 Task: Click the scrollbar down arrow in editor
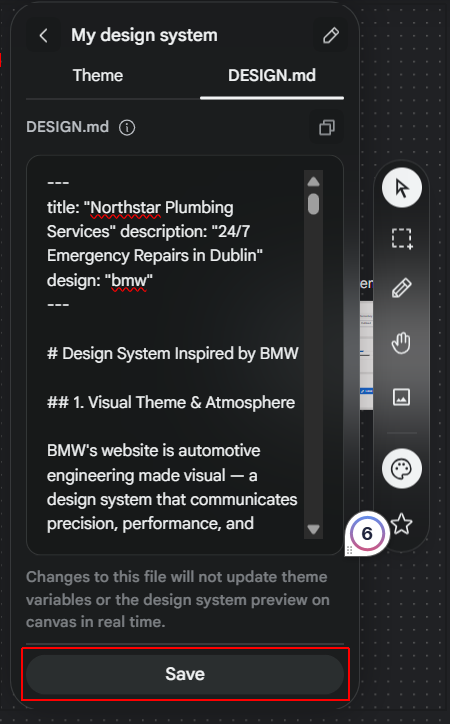[x=313, y=529]
